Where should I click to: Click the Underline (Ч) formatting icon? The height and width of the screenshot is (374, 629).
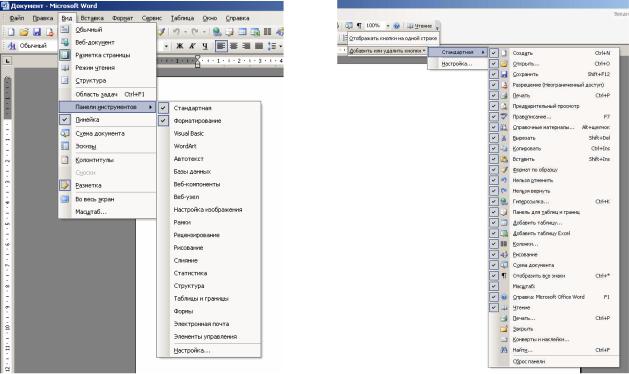[205, 46]
